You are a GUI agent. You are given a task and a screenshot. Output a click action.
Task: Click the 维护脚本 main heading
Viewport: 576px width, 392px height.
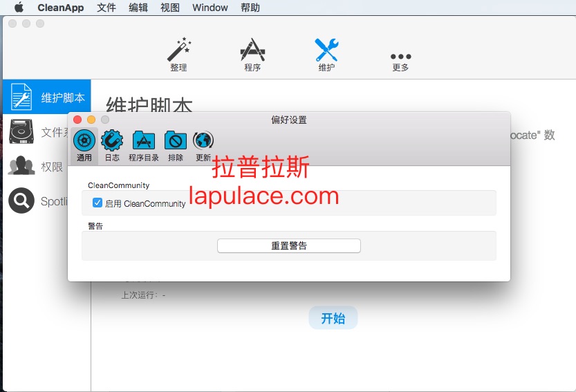(149, 104)
